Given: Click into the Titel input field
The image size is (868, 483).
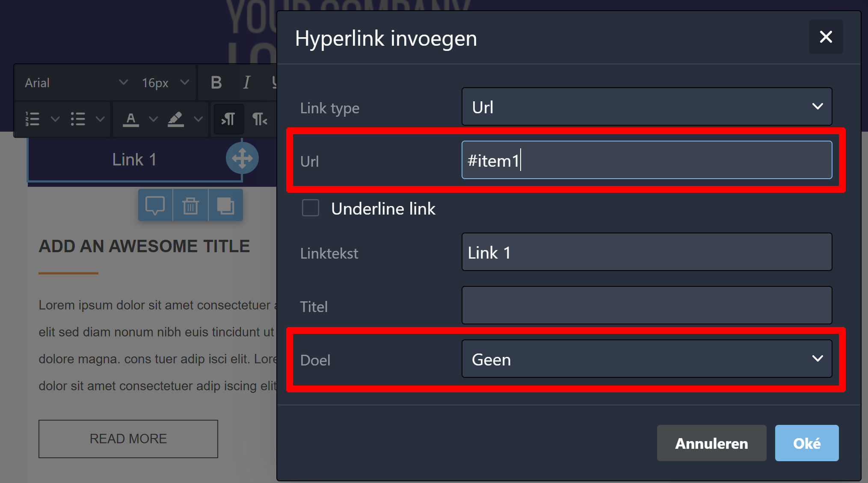Looking at the screenshot, I should coord(646,306).
